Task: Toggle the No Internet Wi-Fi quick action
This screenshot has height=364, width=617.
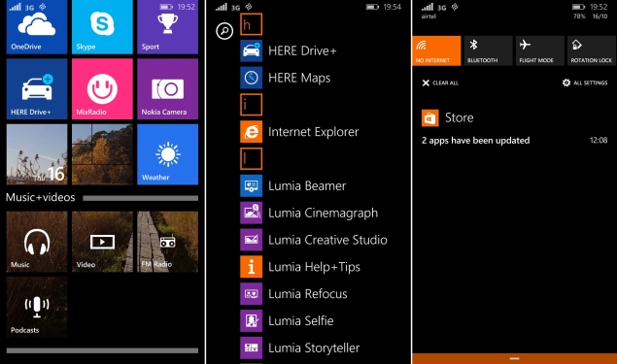Action: pos(436,50)
